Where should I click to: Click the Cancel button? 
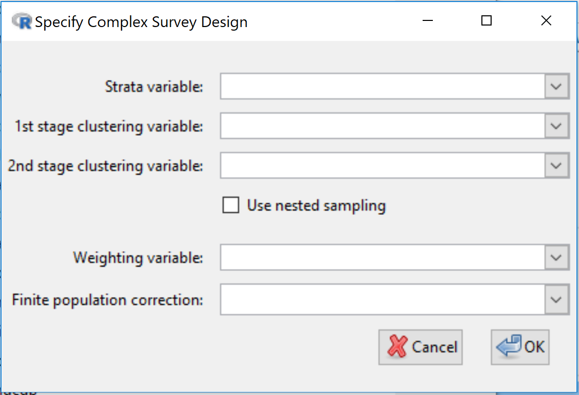pyautogui.click(x=420, y=347)
